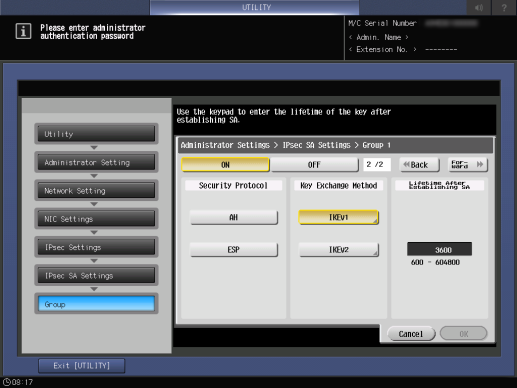Tap the speaker sound icon in top bar
This screenshot has width=517, height=388.
pos(479,7)
